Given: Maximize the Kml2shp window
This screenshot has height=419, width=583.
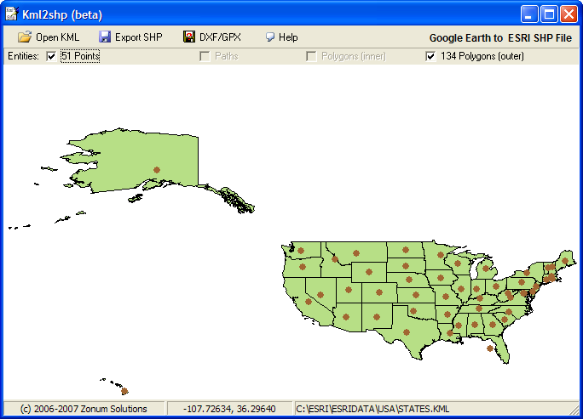Looking at the screenshot, I should click(549, 14).
